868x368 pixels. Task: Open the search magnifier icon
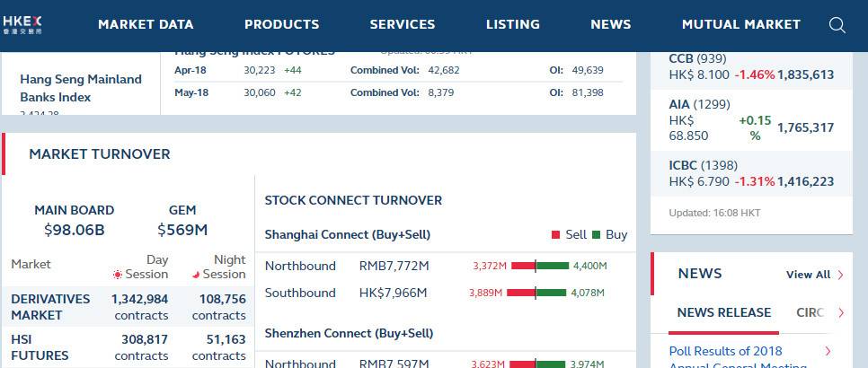pos(837,25)
